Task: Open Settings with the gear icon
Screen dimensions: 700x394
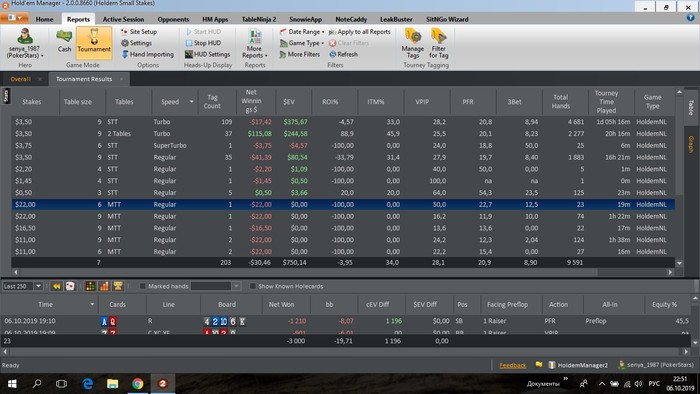Action: [137, 43]
